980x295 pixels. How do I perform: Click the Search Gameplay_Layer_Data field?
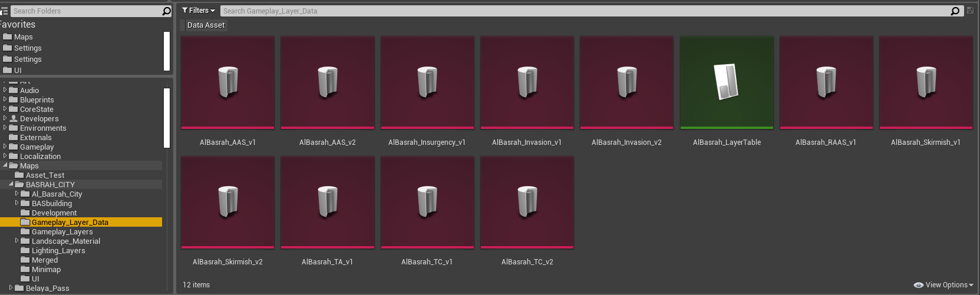tap(583, 11)
